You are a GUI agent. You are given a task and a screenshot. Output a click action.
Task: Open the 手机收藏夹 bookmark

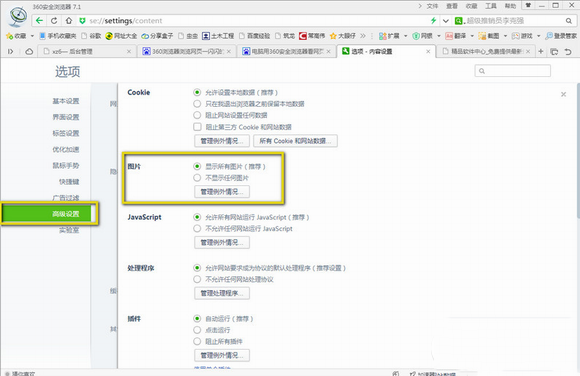[x=58, y=36]
